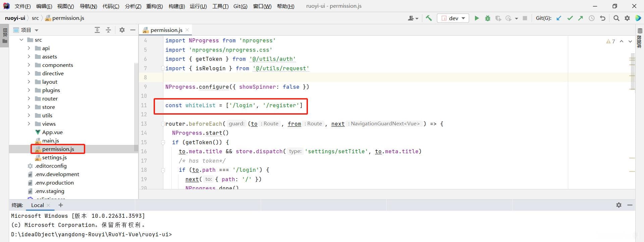This screenshot has height=242, width=644.
Task: Open terminal settings gear icon
Action: [x=619, y=205]
